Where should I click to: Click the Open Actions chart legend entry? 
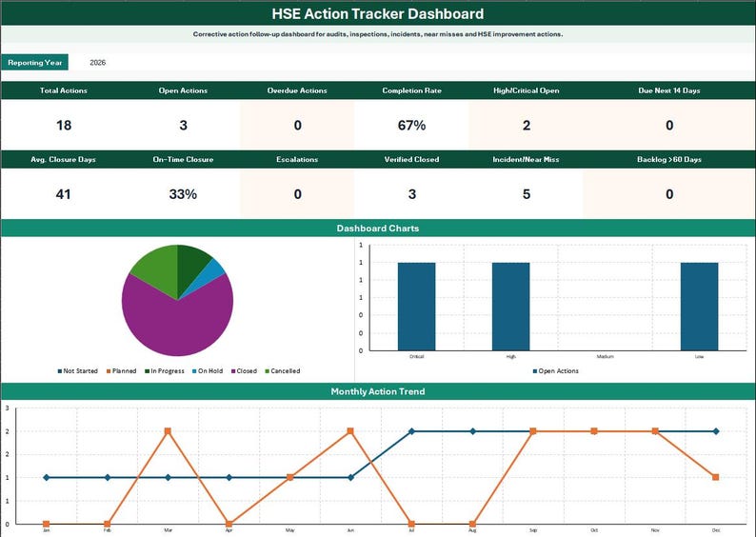(555, 371)
